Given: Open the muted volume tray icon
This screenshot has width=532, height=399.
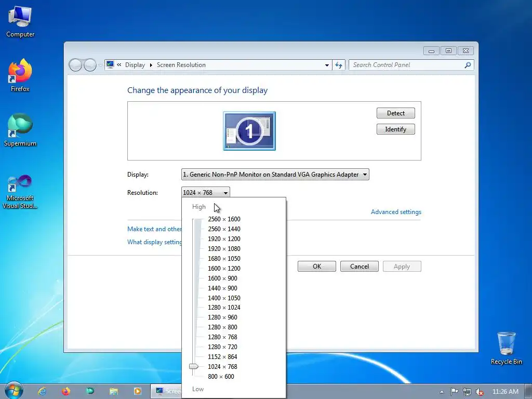Looking at the screenshot, I should 479,392.
